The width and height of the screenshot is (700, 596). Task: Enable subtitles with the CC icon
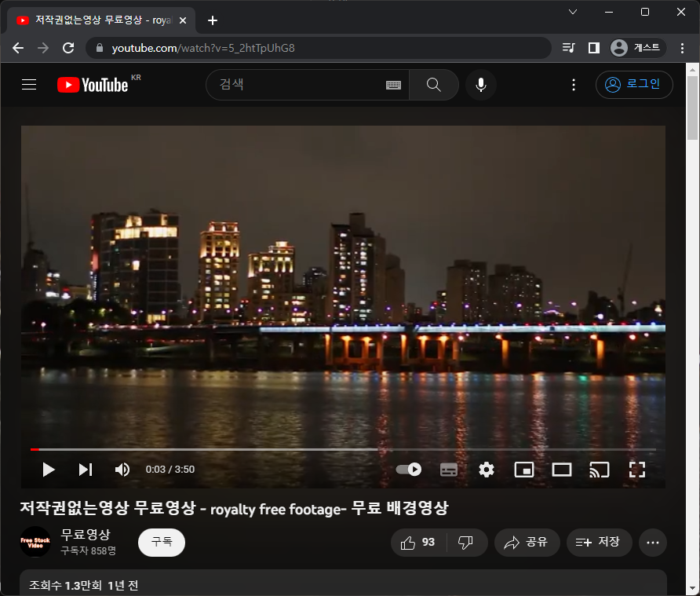coord(448,469)
